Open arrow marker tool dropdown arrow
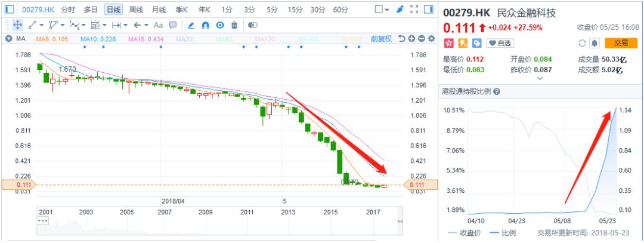 [x=146, y=26]
